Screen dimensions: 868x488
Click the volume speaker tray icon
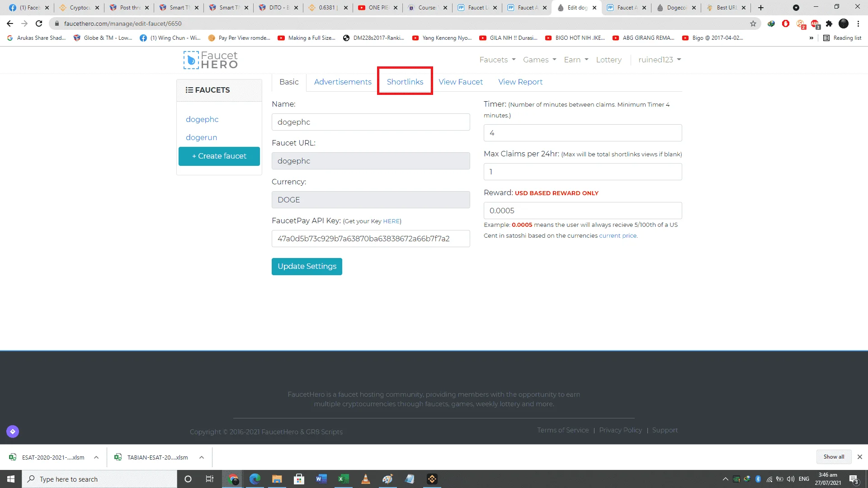pyautogui.click(x=791, y=479)
